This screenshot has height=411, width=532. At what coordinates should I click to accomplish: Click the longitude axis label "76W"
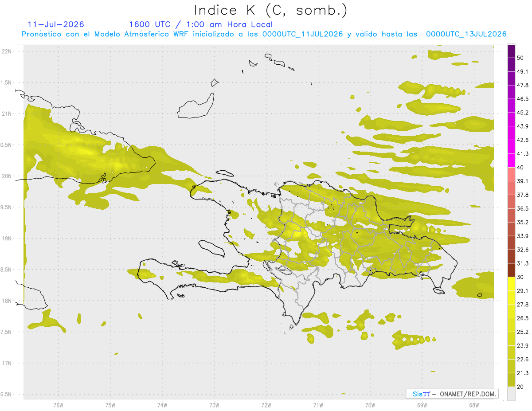tap(58, 405)
